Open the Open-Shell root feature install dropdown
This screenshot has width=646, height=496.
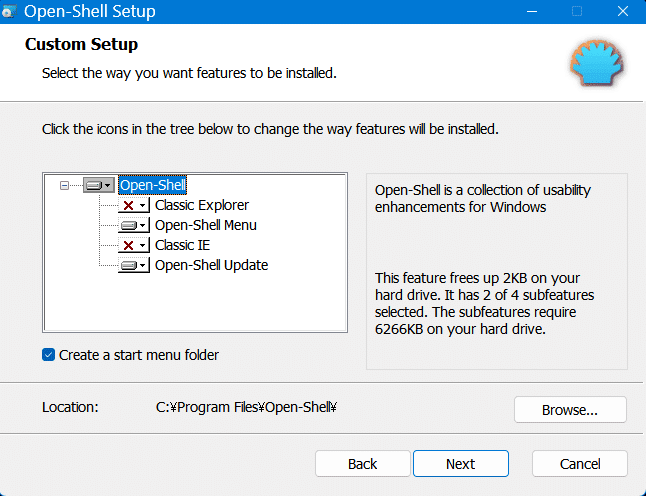tap(99, 185)
